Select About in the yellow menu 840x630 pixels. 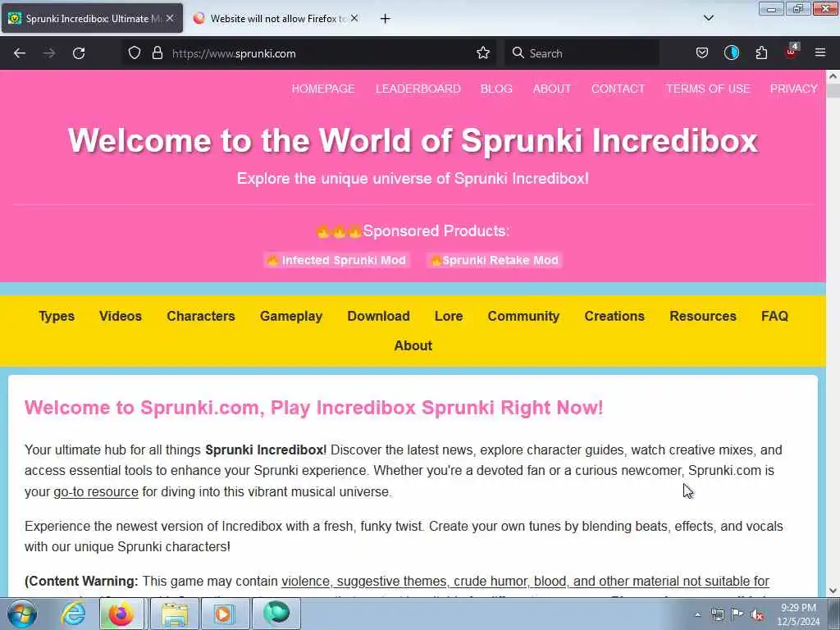pos(413,345)
